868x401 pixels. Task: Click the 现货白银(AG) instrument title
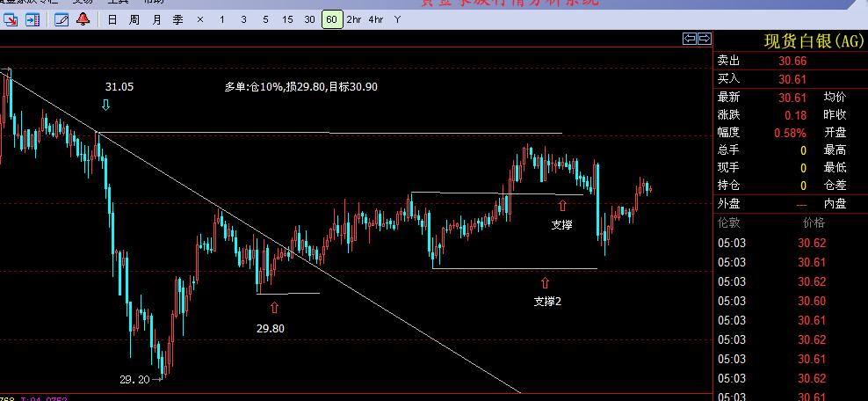(814, 41)
